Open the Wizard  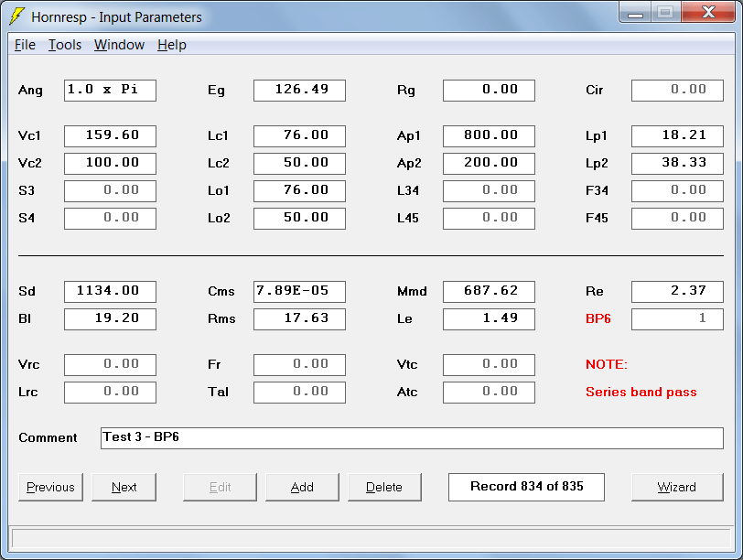(x=677, y=487)
